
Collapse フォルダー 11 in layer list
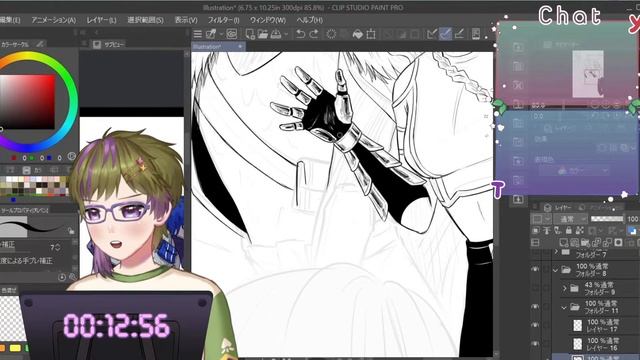point(564,307)
